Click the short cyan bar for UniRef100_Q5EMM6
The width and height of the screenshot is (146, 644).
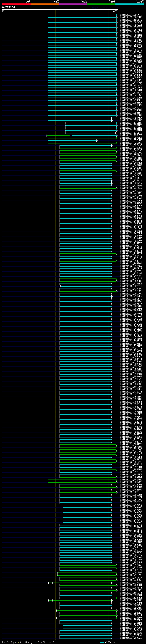tap(72, 140)
